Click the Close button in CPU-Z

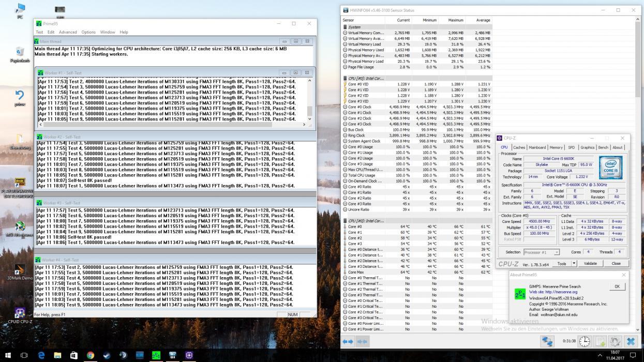pos(616,263)
